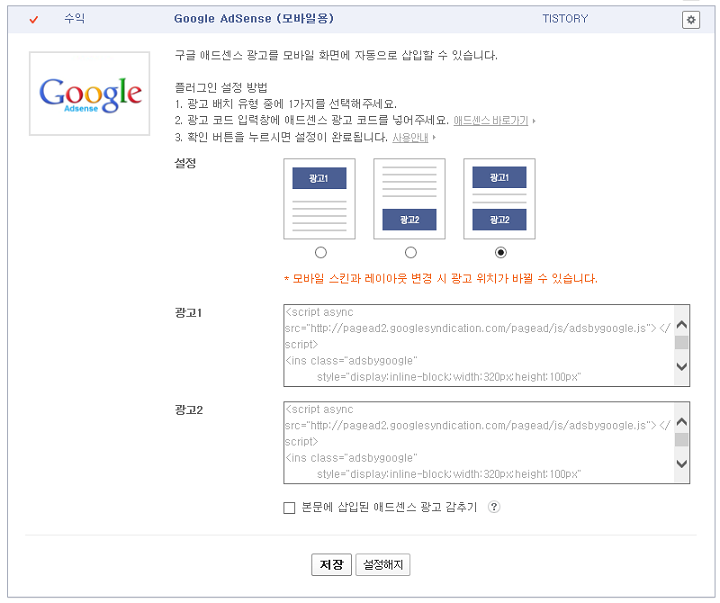Click scroll down arrow in 광고1 box
This screenshot has width=720, height=603.
coord(682,366)
